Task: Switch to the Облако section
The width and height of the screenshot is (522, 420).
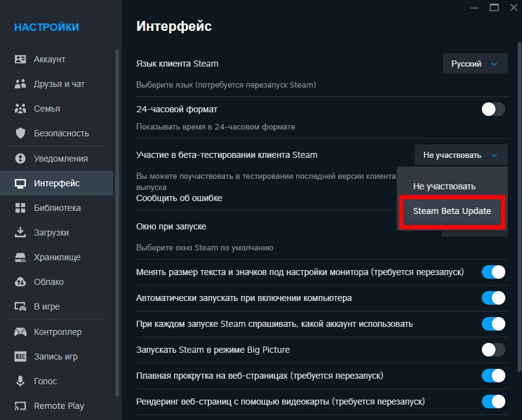Action: click(57, 282)
